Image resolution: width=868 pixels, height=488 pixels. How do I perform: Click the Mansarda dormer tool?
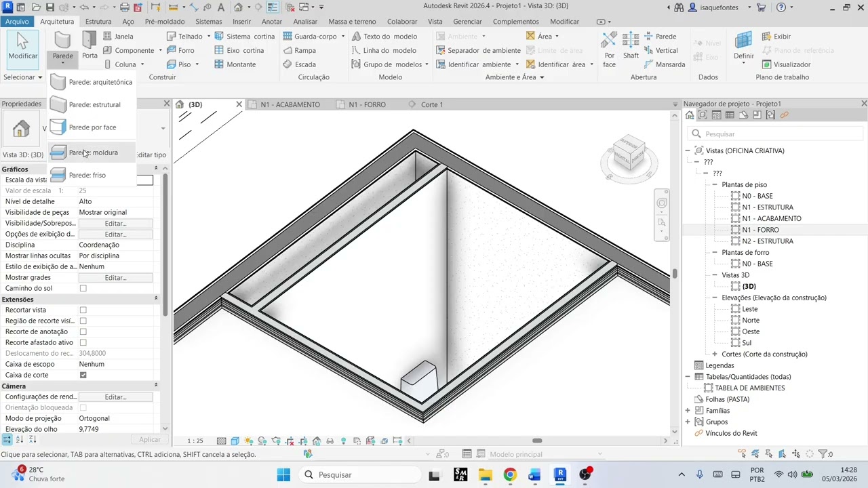click(x=664, y=64)
